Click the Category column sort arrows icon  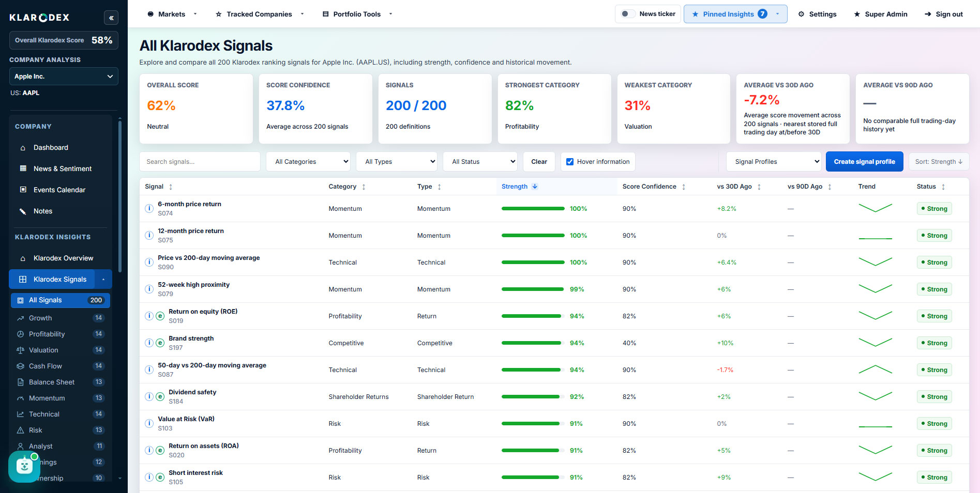tap(364, 187)
